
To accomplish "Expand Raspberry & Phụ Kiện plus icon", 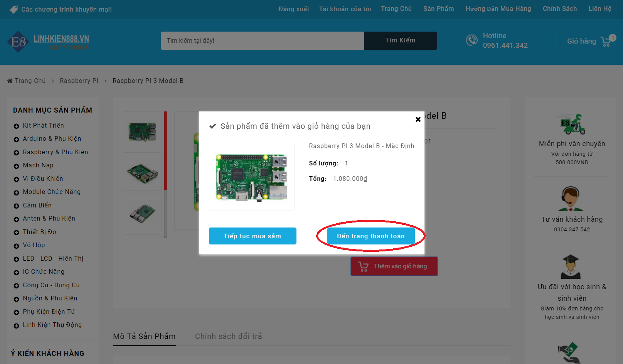I will pos(16,153).
